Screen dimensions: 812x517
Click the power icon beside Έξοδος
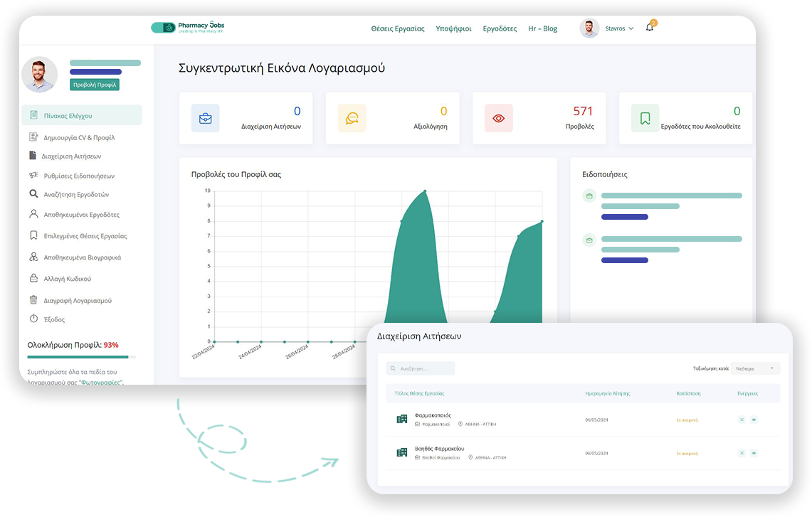coord(33,319)
